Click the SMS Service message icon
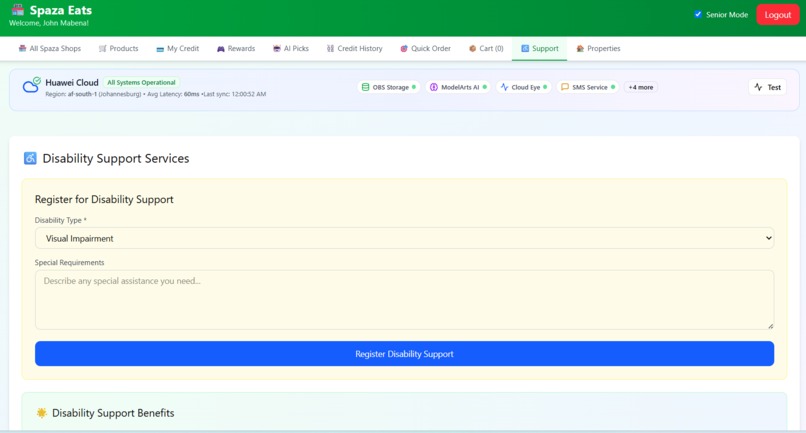This screenshot has height=433, width=806. (x=565, y=87)
